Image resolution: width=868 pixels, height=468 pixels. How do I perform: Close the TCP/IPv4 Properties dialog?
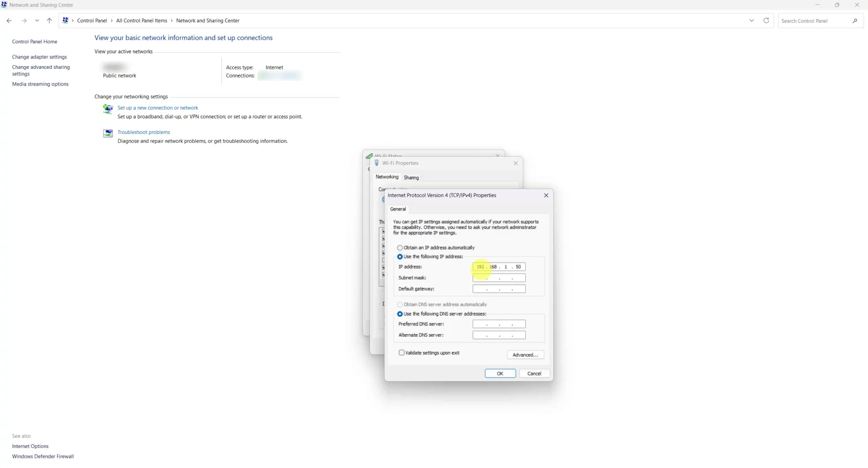[x=546, y=195]
